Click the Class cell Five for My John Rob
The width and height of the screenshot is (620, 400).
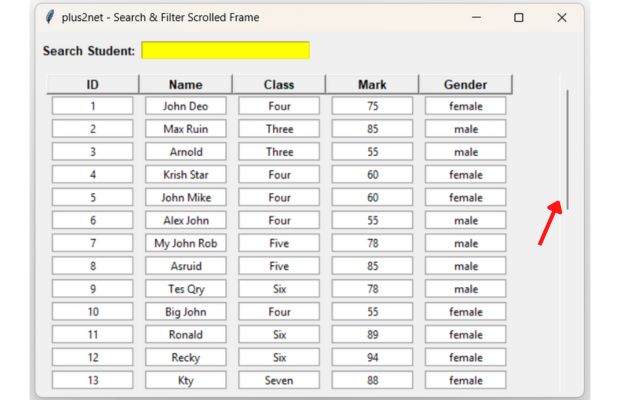click(279, 243)
